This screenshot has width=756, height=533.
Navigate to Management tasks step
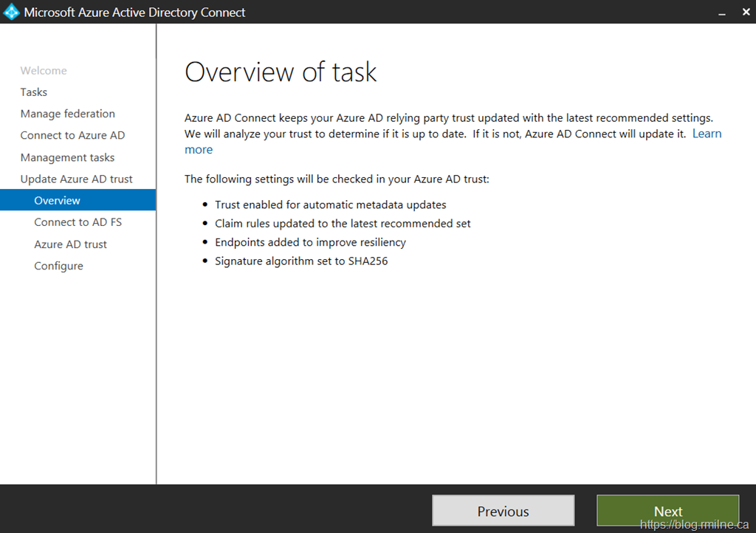pyautogui.click(x=67, y=157)
